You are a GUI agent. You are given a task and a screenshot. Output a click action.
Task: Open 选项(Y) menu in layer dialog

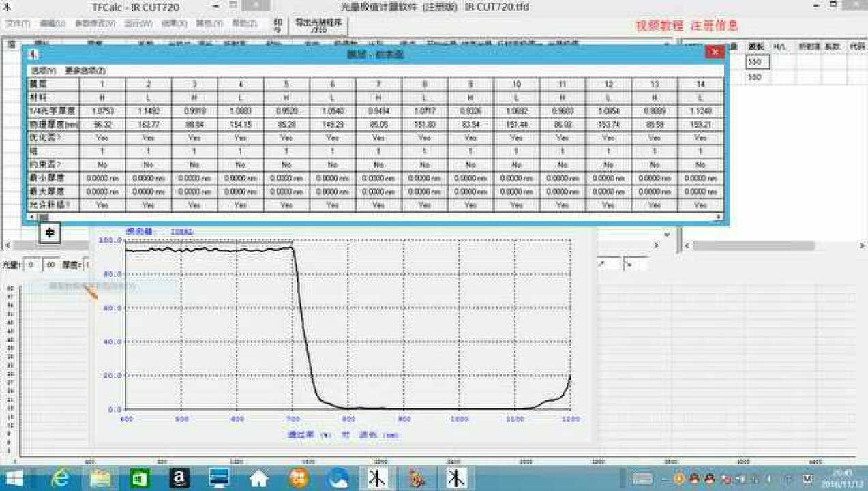[x=44, y=70]
